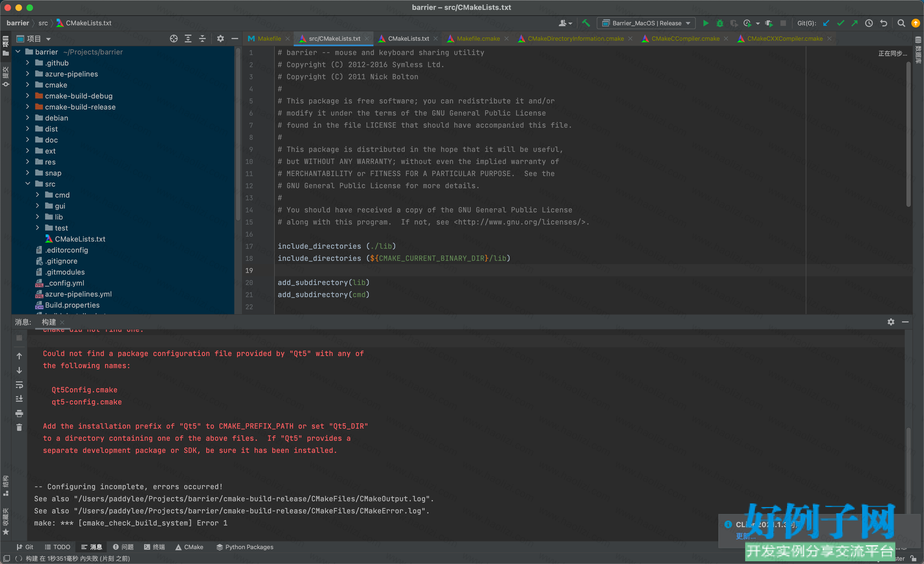
Task: Open run configuration Barrier_MacOS dropdown
Action: pyautogui.click(x=646, y=23)
